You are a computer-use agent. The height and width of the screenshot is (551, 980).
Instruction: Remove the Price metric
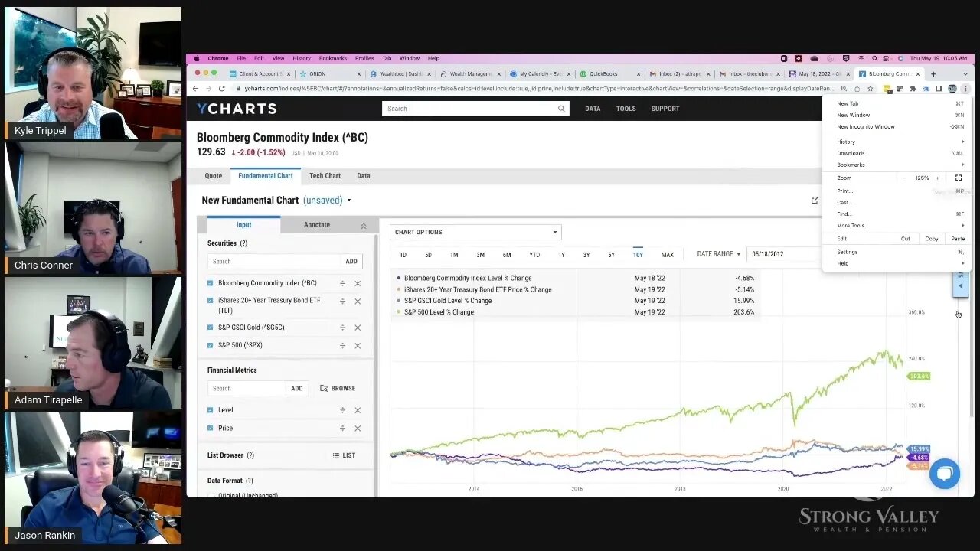tap(358, 429)
